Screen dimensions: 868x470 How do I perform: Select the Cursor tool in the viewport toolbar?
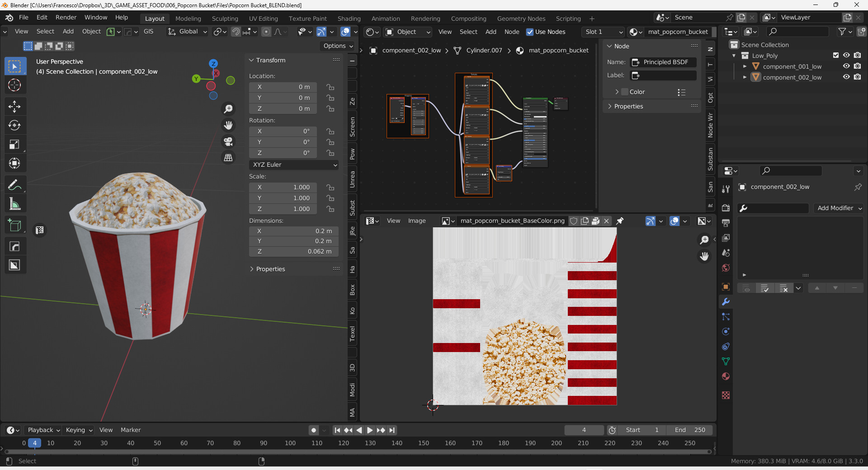(x=14, y=85)
